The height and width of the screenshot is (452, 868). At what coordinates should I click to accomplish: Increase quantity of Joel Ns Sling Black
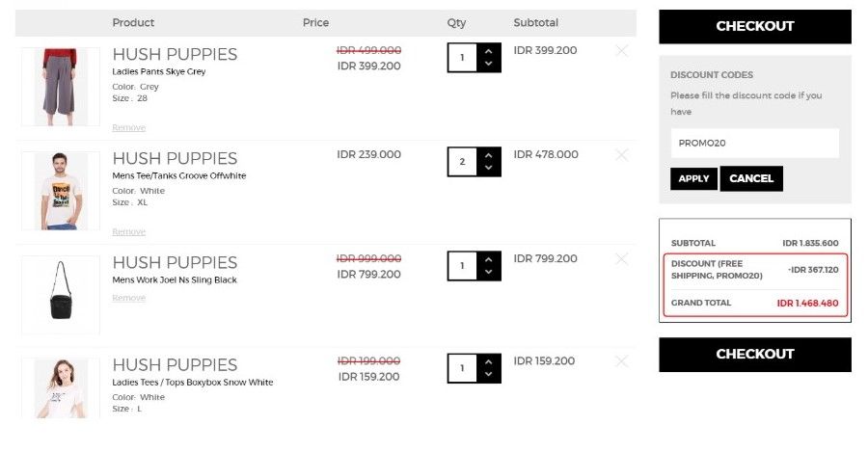coord(488,259)
